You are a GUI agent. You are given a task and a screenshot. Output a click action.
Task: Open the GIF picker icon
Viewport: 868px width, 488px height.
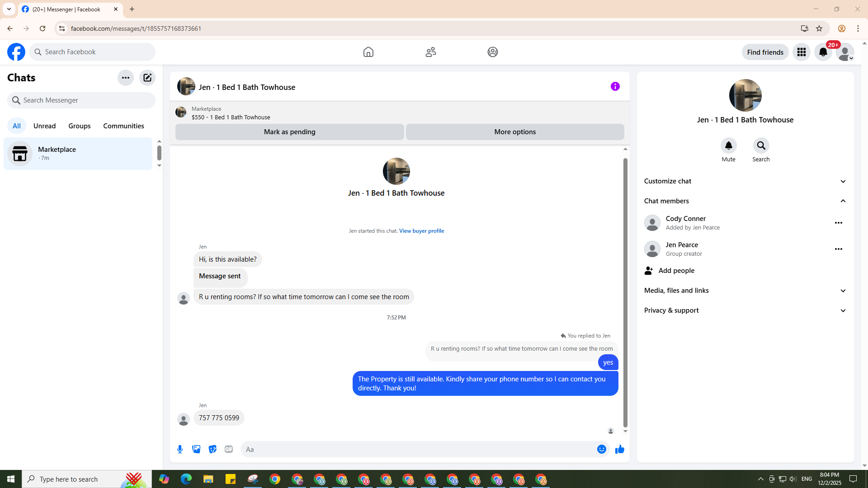tap(229, 449)
